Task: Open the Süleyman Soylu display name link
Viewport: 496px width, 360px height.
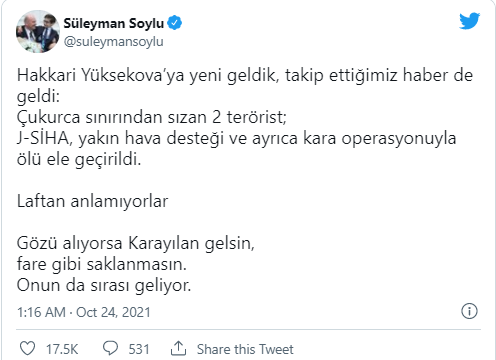Action: pyautogui.click(x=114, y=23)
